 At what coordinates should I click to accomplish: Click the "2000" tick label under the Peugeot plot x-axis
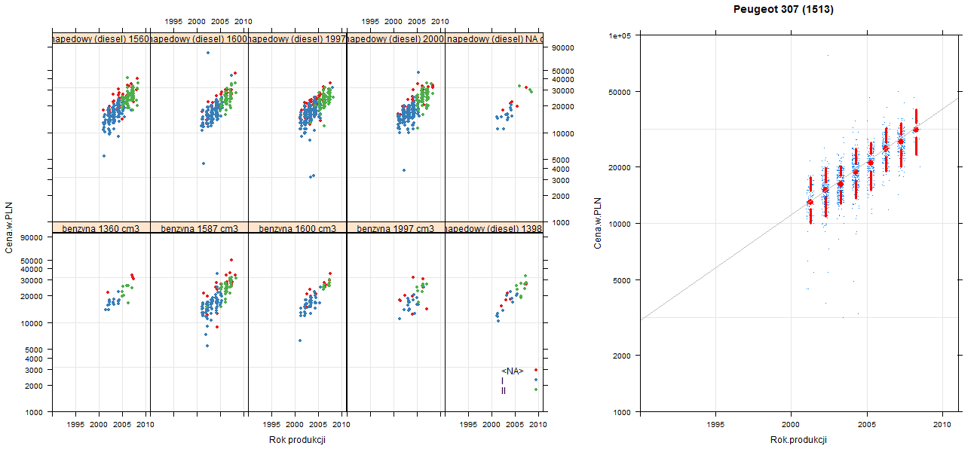pyautogui.click(x=792, y=425)
